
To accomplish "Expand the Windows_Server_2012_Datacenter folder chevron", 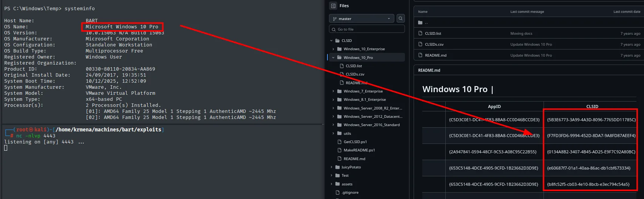I will coord(333,116).
